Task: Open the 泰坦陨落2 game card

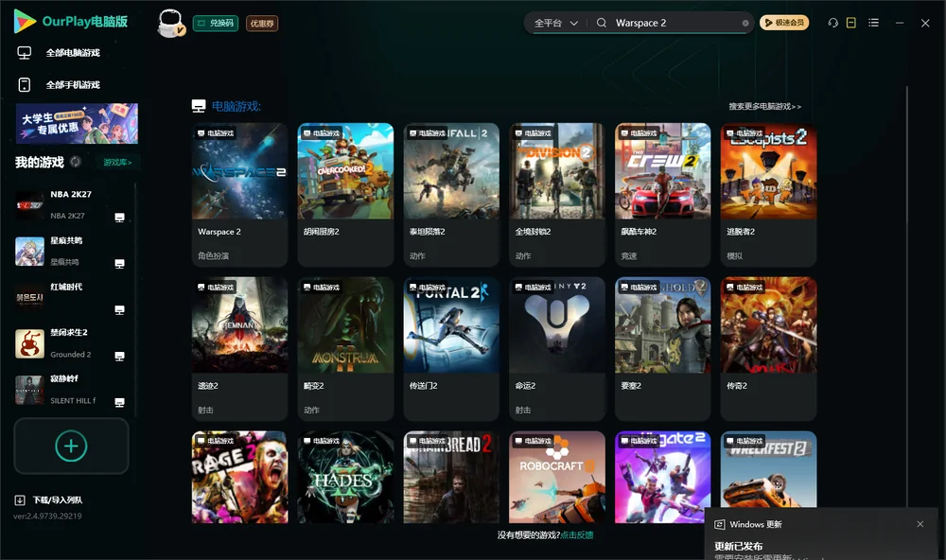Action: (x=451, y=194)
